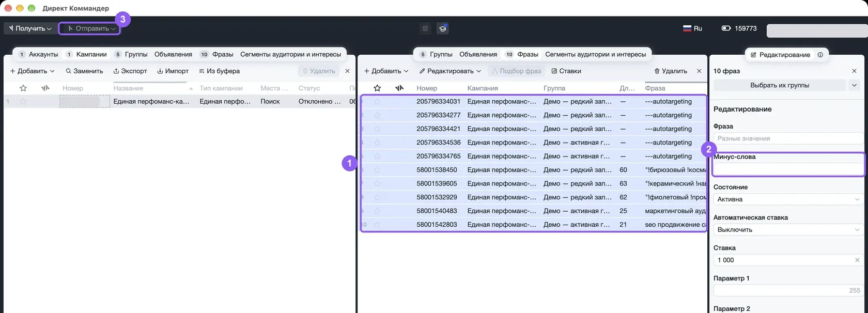Screen dimensions: 868x313
Task: Click Импорт in the campaigns toolbar
Action: tap(173, 71)
